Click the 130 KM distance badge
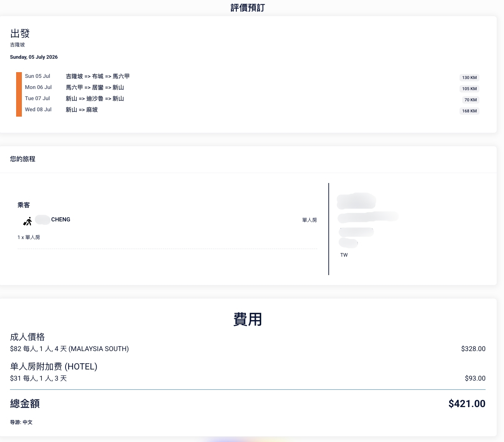 (x=469, y=78)
